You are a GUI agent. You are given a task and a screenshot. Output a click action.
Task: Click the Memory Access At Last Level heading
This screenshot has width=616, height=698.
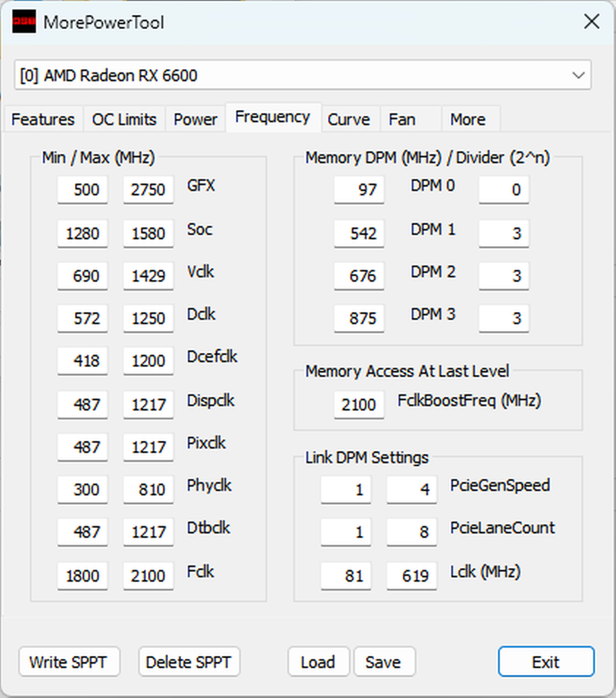(407, 371)
